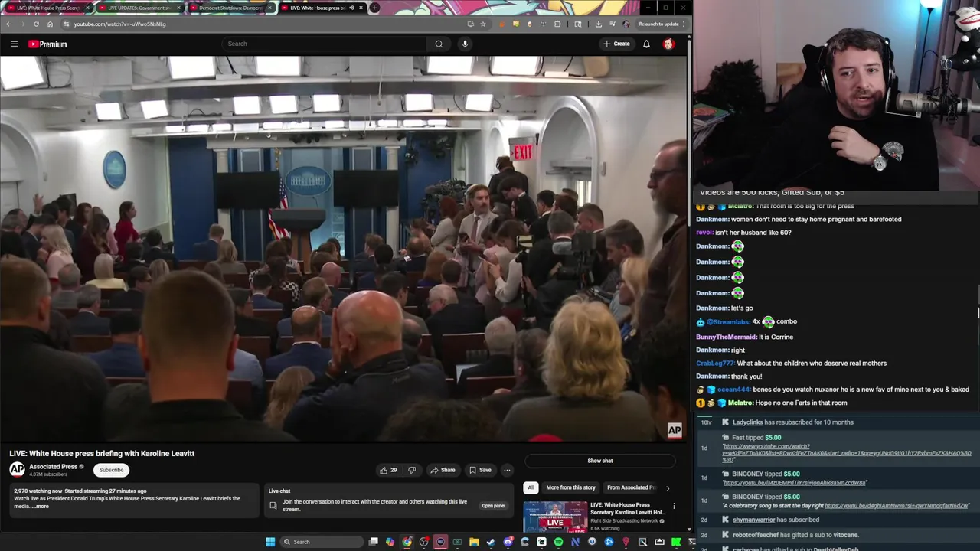Click BunnyTheMermaid chat username
The height and width of the screenshot is (551, 980).
point(726,337)
